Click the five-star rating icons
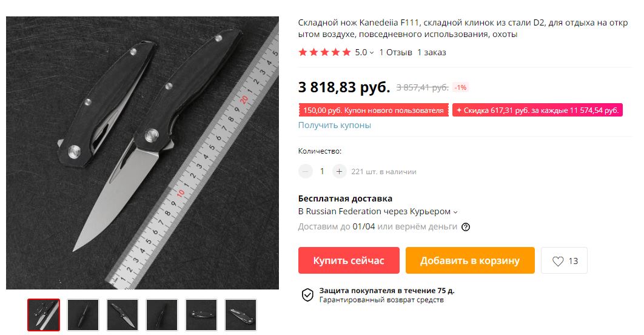Screen dimensions: 644x335 click(324, 52)
